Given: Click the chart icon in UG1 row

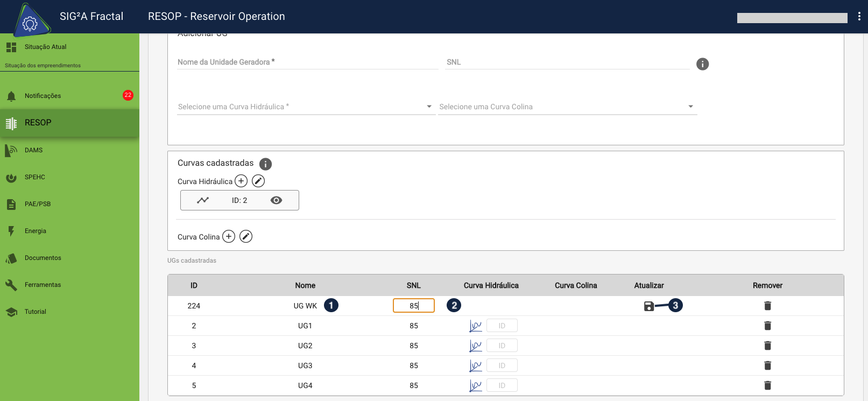Looking at the screenshot, I should (x=475, y=326).
